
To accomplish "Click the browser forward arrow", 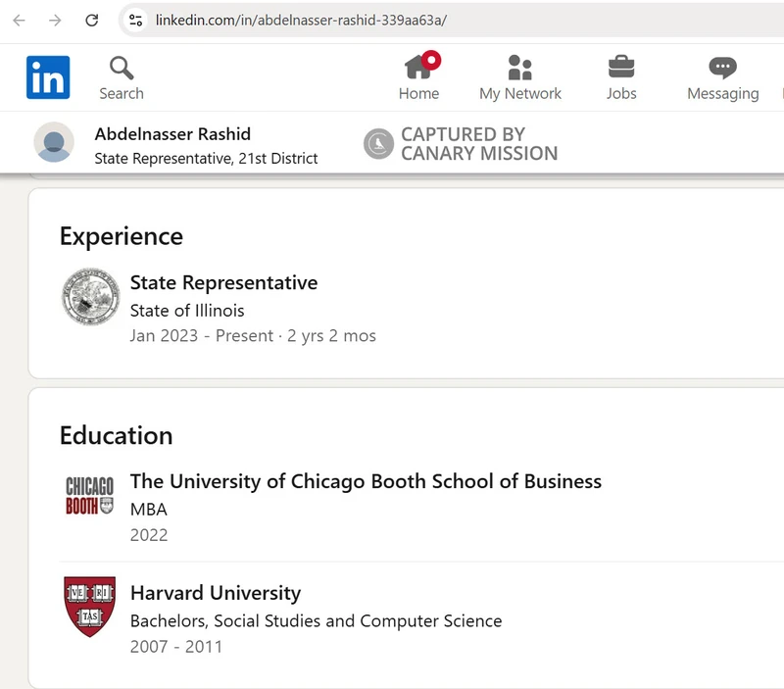I will pos(55,20).
